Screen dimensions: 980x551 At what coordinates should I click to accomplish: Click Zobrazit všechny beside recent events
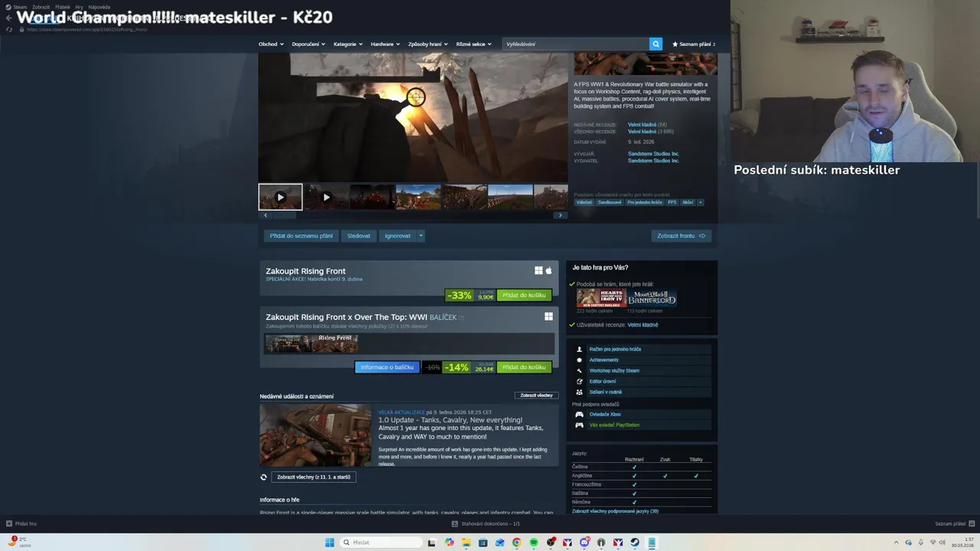coord(536,396)
